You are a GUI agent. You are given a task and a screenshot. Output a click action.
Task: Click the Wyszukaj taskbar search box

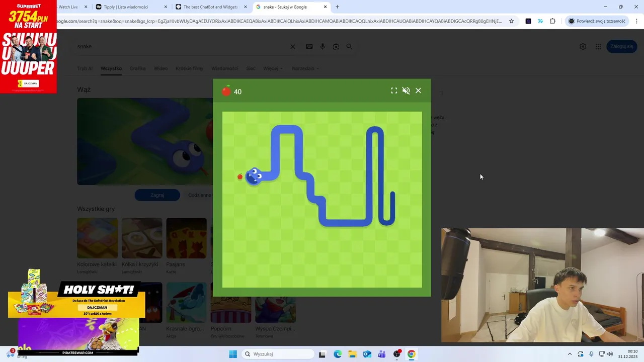[278, 354]
